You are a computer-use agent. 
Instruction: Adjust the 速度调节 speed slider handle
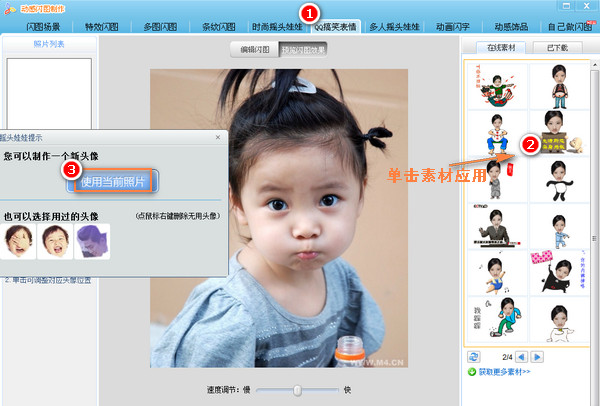[296, 389]
